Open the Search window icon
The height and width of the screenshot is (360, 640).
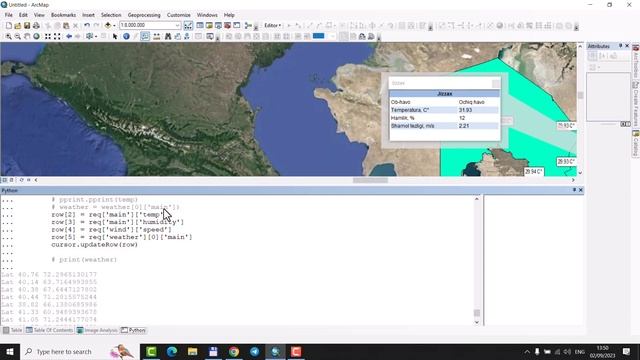(218, 26)
